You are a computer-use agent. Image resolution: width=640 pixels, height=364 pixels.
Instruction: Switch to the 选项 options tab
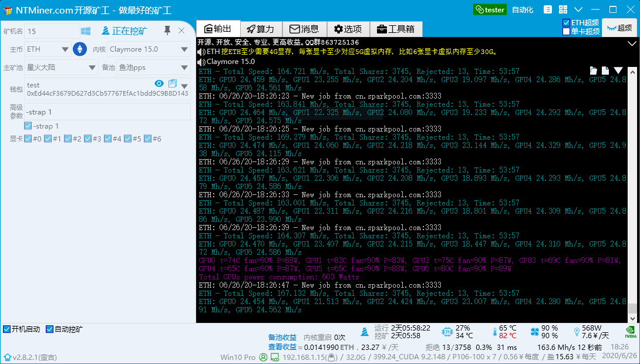(x=348, y=29)
